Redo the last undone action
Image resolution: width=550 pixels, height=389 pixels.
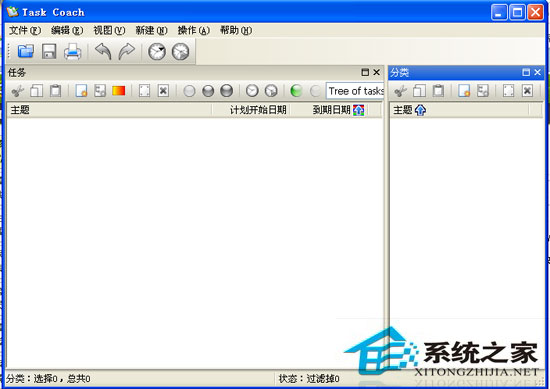(x=127, y=51)
